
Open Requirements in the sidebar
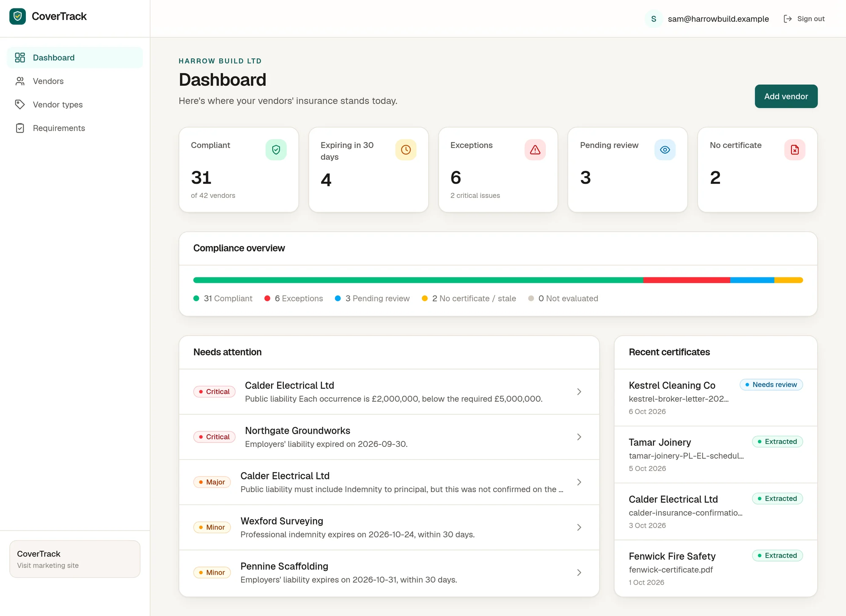[75, 128]
